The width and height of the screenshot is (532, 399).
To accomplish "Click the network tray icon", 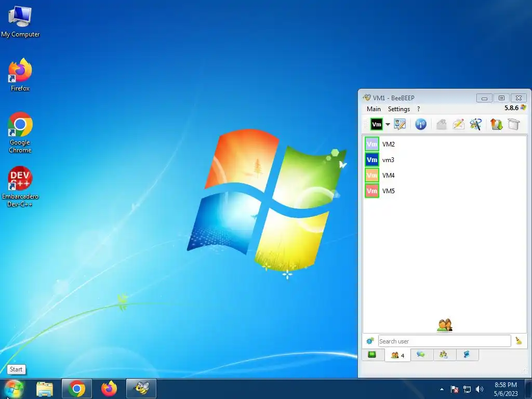I will pyautogui.click(x=467, y=389).
